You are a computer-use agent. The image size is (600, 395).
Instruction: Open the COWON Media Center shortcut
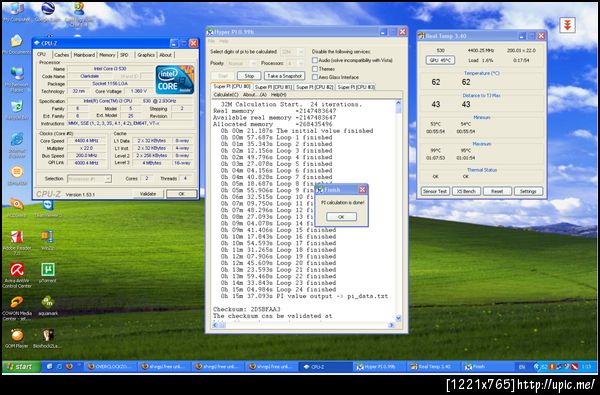tap(17, 308)
